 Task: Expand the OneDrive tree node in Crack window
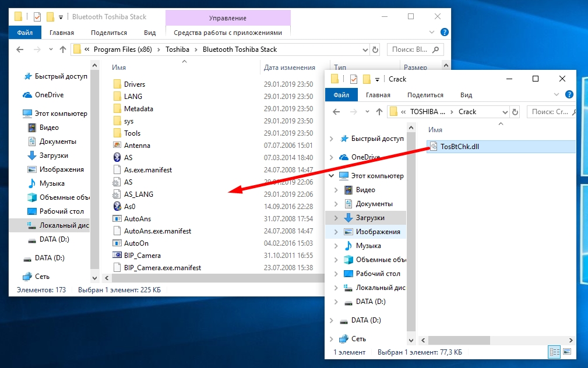point(332,157)
